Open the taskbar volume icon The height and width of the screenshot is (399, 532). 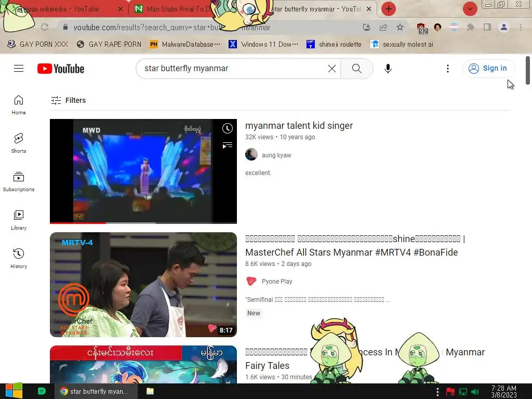(475, 392)
